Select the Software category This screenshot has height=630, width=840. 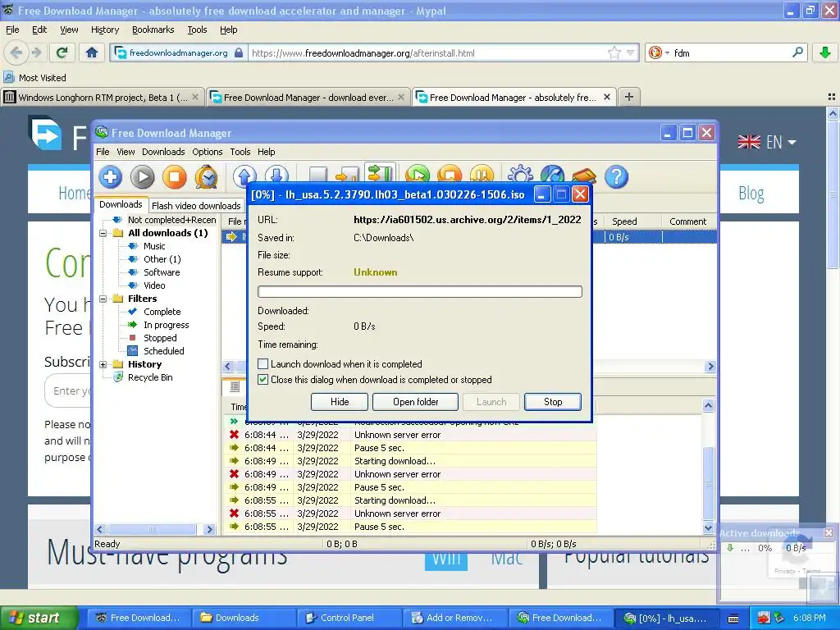[162, 272]
